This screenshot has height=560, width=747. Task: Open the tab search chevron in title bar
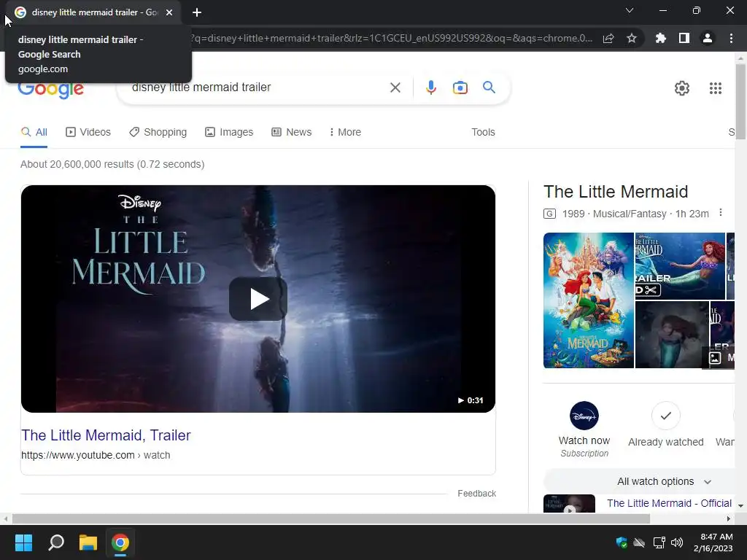coord(630,10)
